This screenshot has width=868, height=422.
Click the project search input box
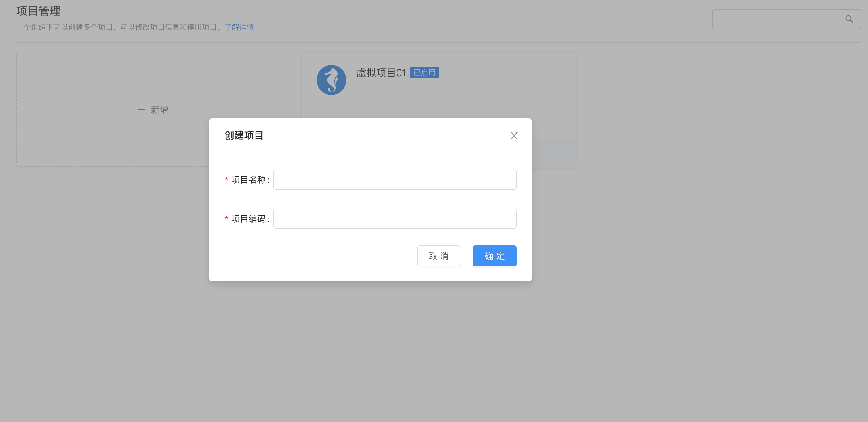coord(787,19)
